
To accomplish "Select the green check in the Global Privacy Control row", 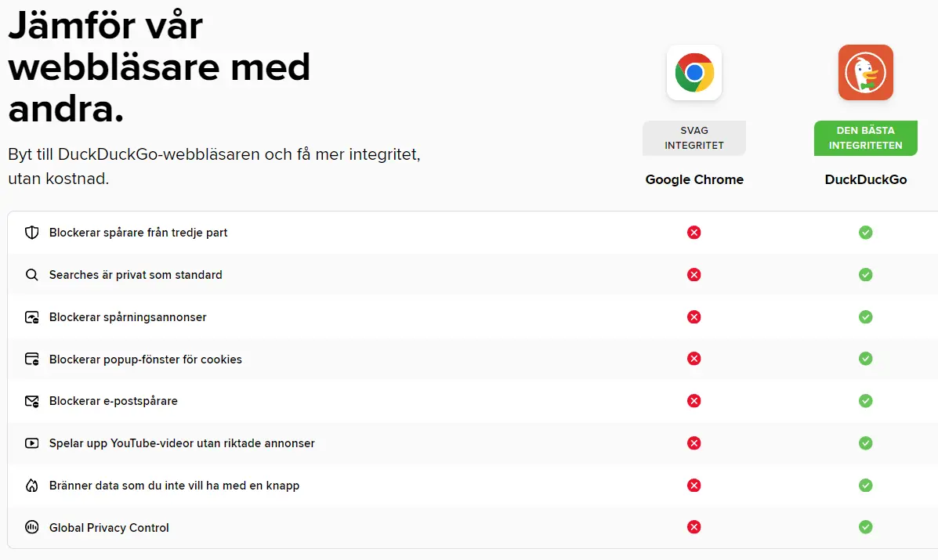I will pyautogui.click(x=865, y=527).
